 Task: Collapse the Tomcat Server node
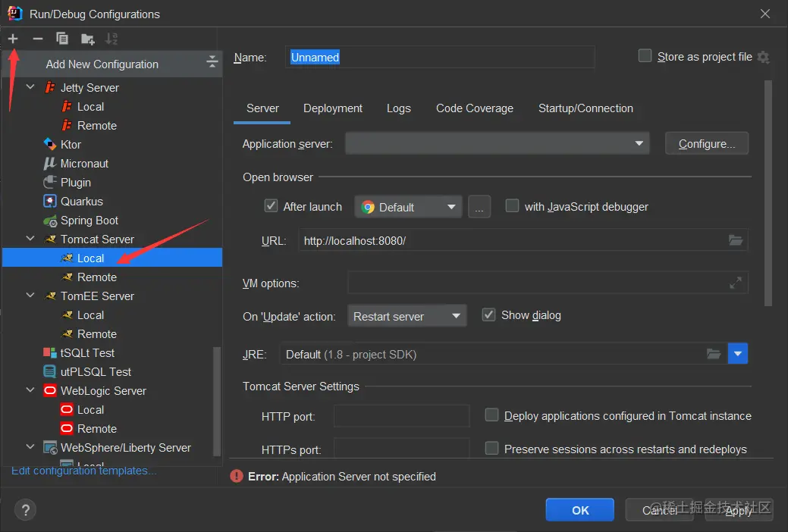(30, 239)
